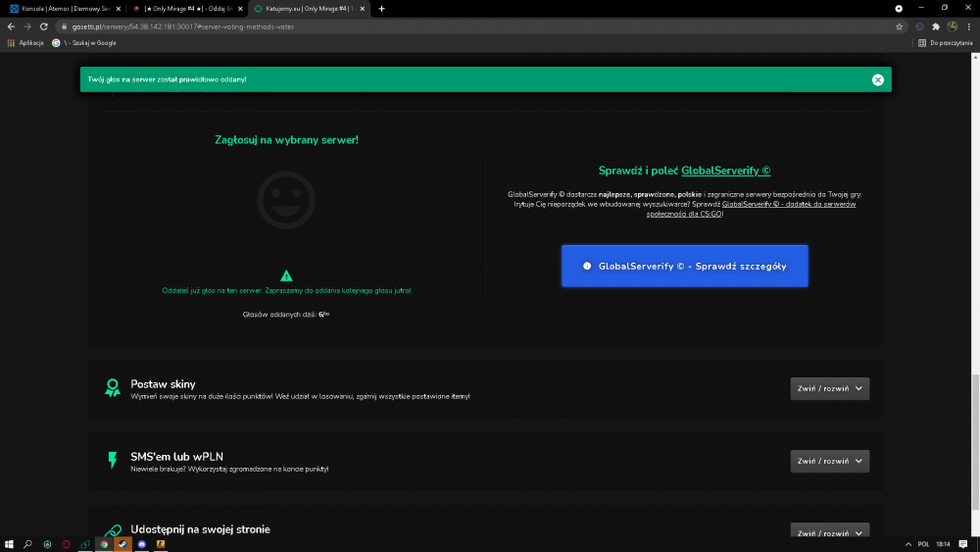This screenshot has height=552, width=980.
Task: Click the info icon in blue GlobalServerify button
Action: tap(587, 266)
